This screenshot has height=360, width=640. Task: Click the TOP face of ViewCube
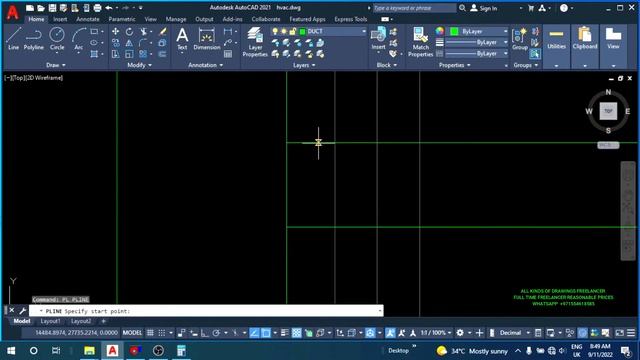[608, 111]
